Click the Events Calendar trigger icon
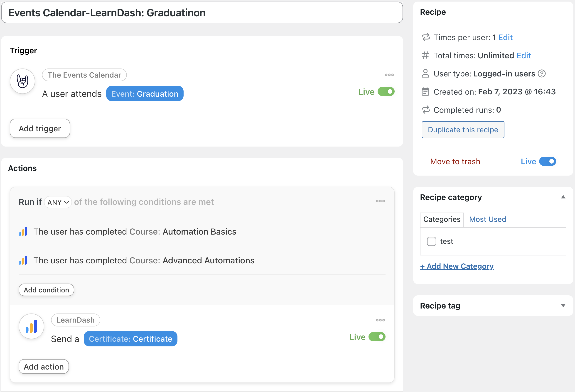 pos(22,81)
